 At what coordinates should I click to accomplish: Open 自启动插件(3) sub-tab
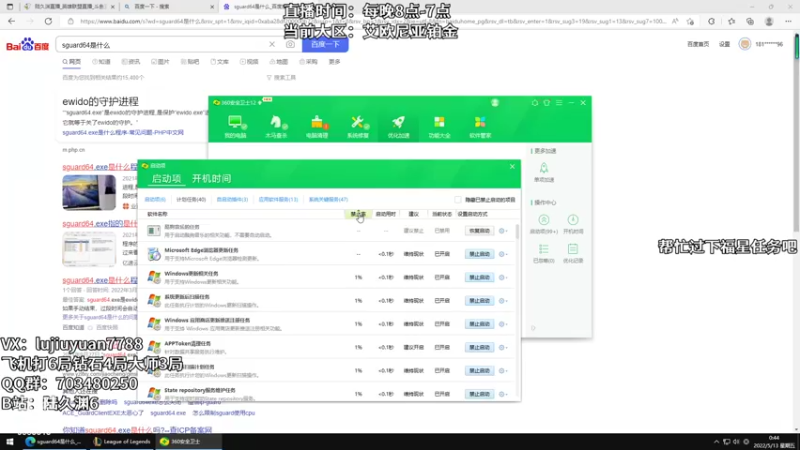(232, 199)
